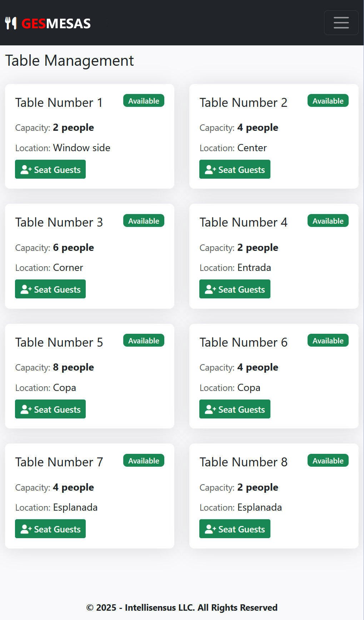Click Available badge on Table Number 8
This screenshot has width=364, height=620.
click(x=328, y=461)
